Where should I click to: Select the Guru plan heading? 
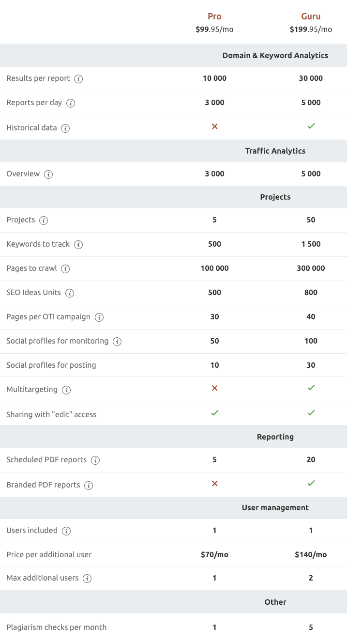(311, 16)
